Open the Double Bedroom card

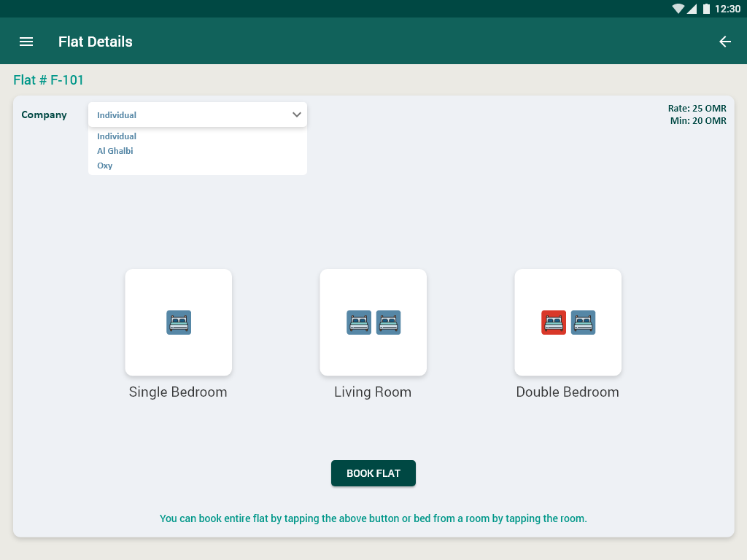[x=568, y=322]
